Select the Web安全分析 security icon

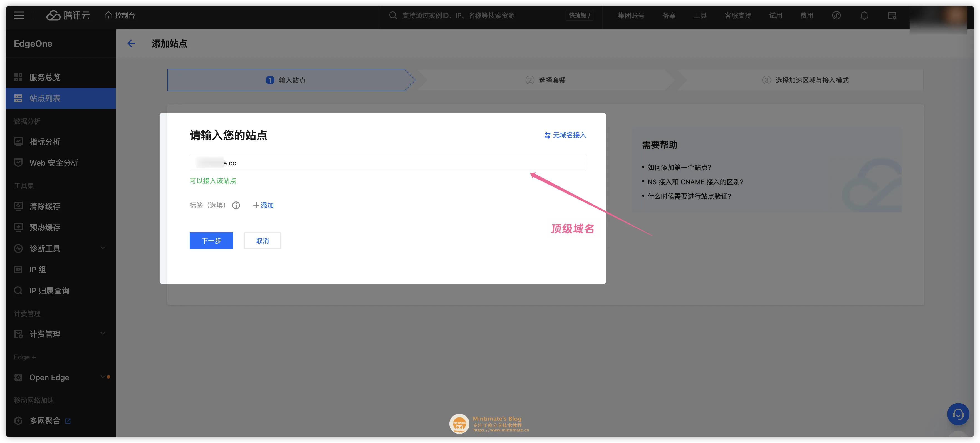[x=17, y=163]
